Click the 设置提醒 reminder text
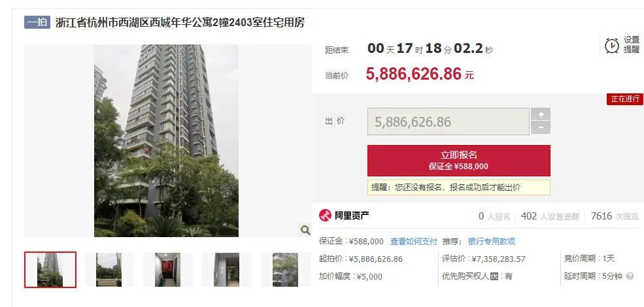This screenshot has width=644, height=307. (632, 44)
